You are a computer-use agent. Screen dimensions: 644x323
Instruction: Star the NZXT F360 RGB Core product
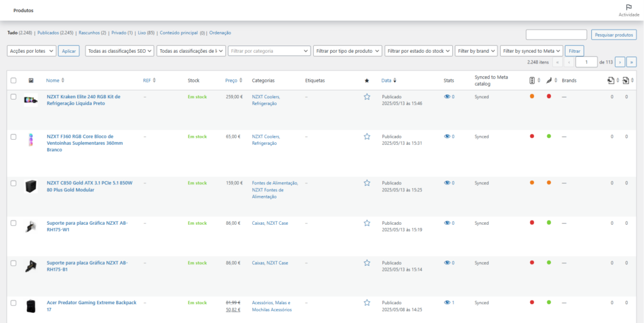pyautogui.click(x=367, y=137)
